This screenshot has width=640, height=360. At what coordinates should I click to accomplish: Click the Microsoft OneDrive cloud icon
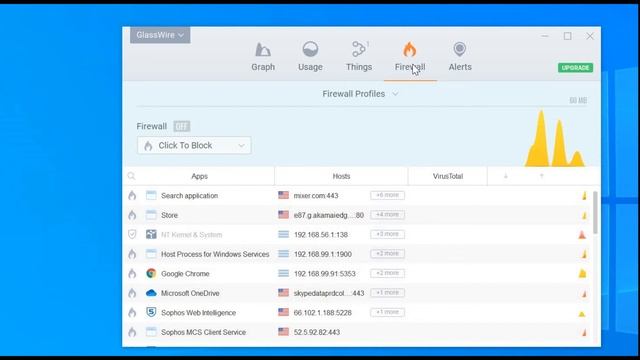[x=151, y=293]
